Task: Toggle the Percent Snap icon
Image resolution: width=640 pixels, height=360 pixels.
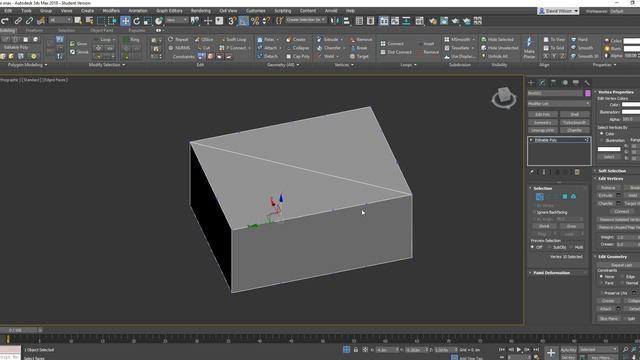Action: (255, 21)
